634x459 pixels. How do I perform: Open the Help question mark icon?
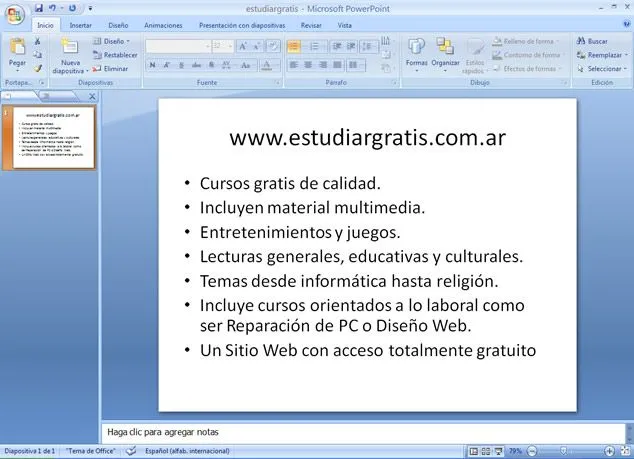point(627,24)
